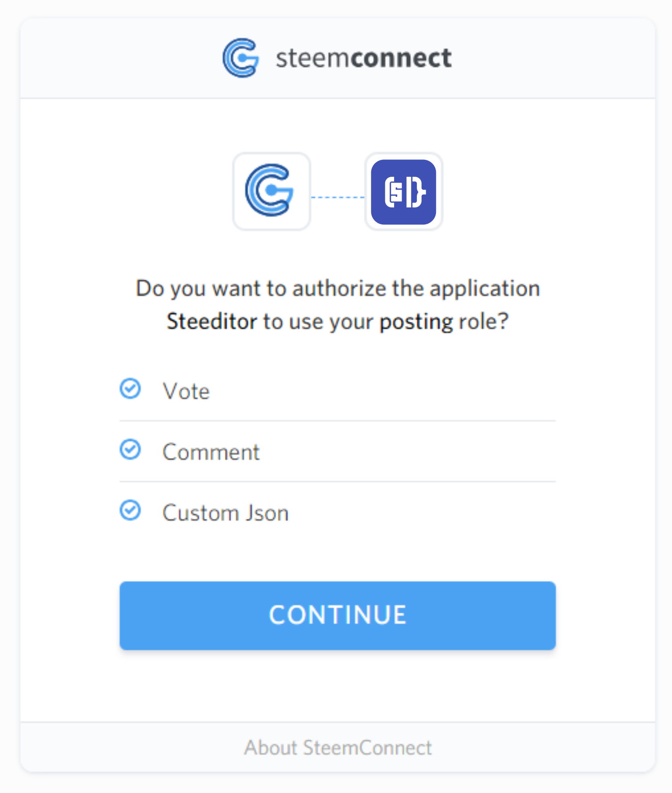Image resolution: width=672 pixels, height=793 pixels.
Task: Select the Custom Json permission label
Action: 225,513
